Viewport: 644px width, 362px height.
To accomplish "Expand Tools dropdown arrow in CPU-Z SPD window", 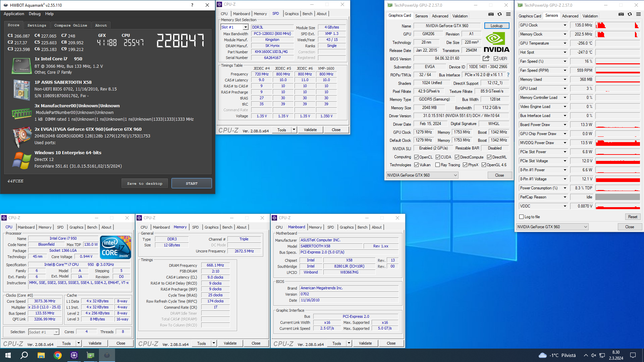I will [294, 130].
